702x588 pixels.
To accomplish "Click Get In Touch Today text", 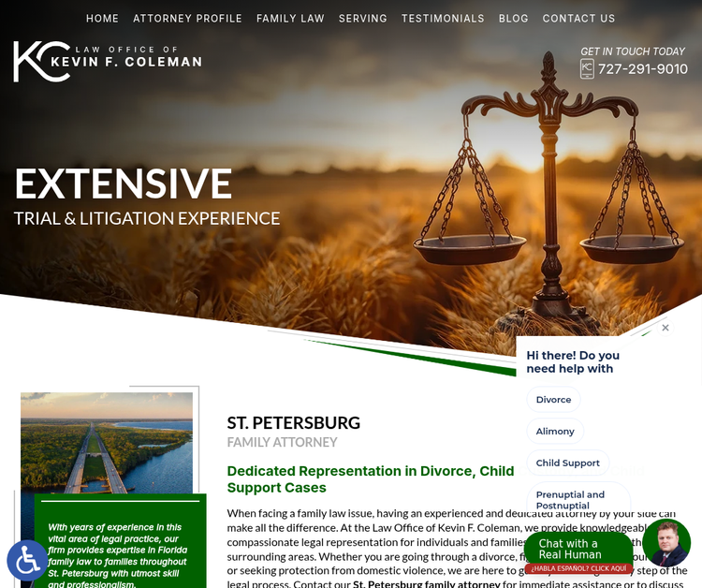I will [633, 51].
